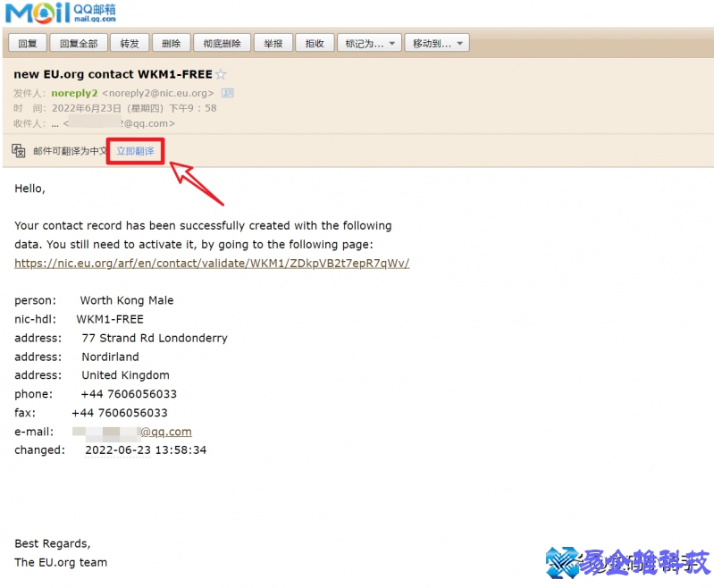
Task: Forward the email with 转发
Action: [130, 43]
